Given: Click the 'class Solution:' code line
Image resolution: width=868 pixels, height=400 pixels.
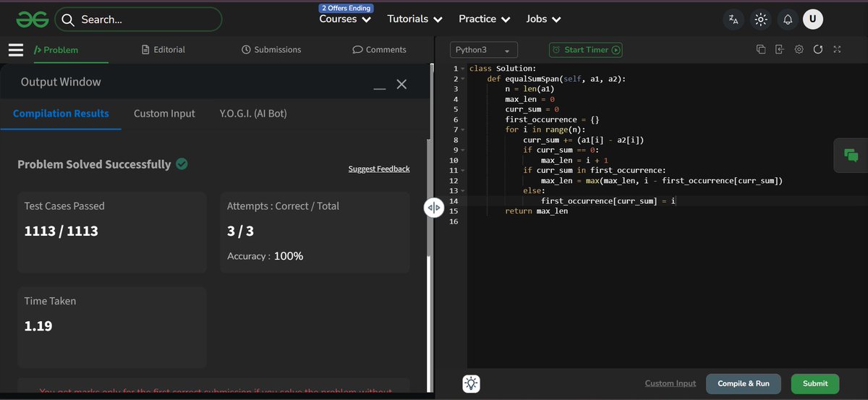Looking at the screenshot, I should pyautogui.click(x=503, y=69).
